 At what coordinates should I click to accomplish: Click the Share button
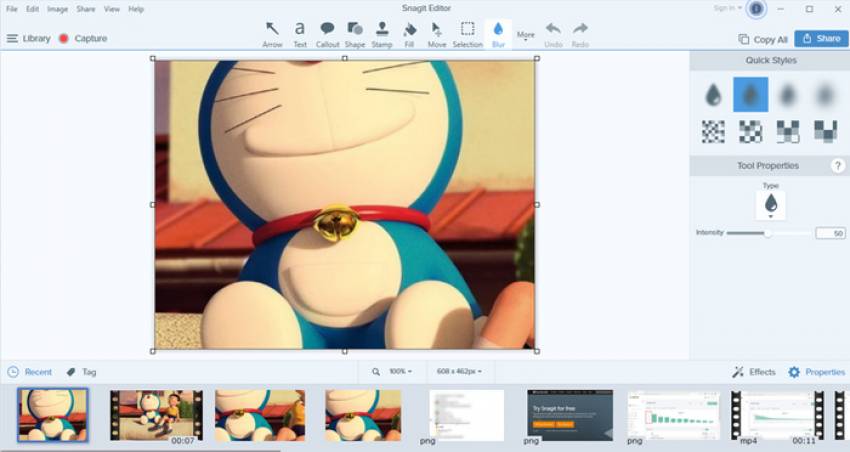click(821, 39)
